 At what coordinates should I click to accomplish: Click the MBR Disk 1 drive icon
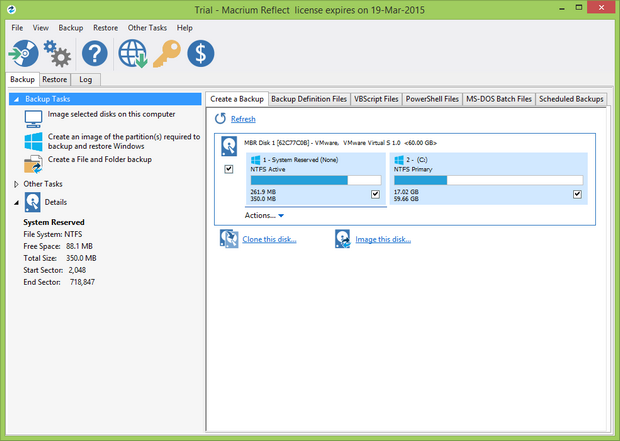click(x=229, y=146)
